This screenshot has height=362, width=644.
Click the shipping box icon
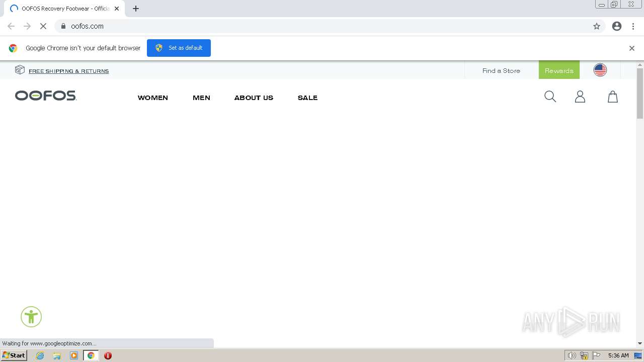pos(20,70)
